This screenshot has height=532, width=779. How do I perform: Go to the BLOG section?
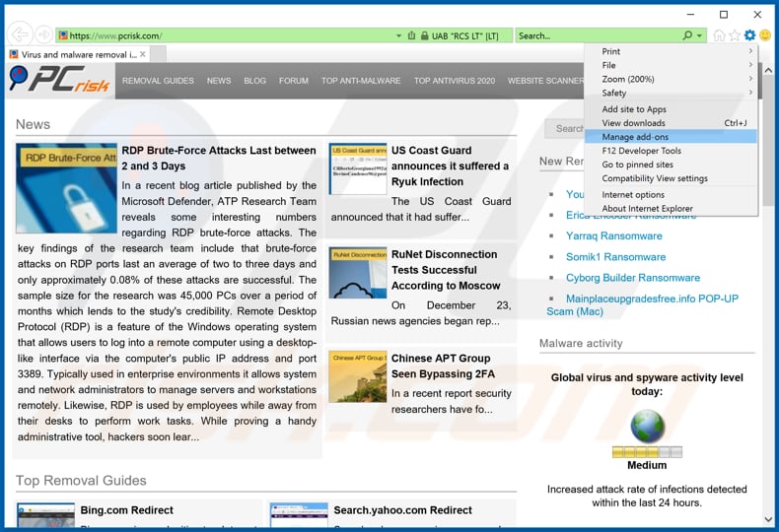pos(254,81)
